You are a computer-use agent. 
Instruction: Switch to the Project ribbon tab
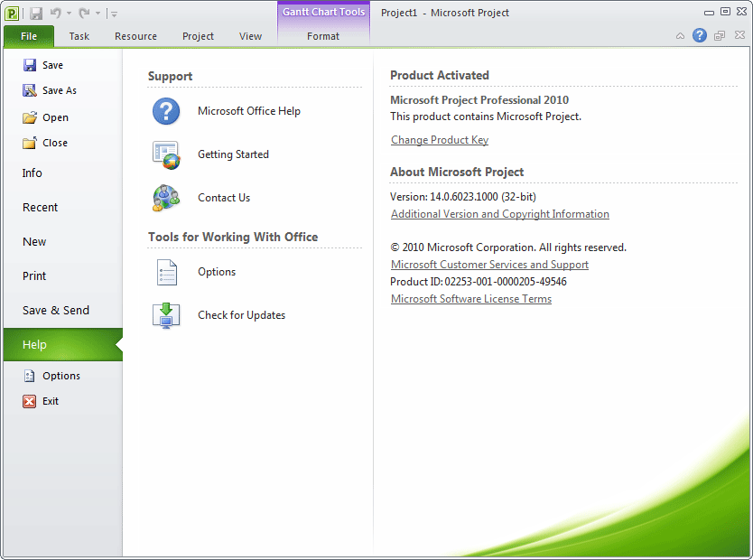pyautogui.click(x=198, y=36)
